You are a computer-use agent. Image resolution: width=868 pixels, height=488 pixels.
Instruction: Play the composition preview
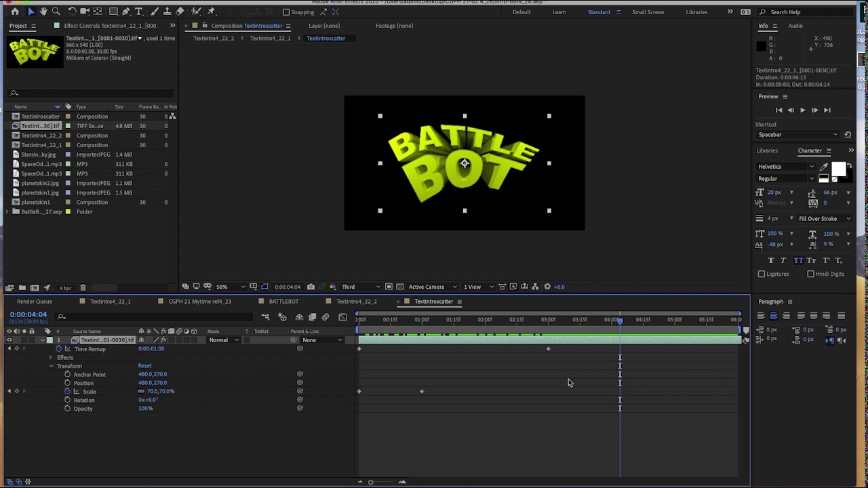(802, 110)
